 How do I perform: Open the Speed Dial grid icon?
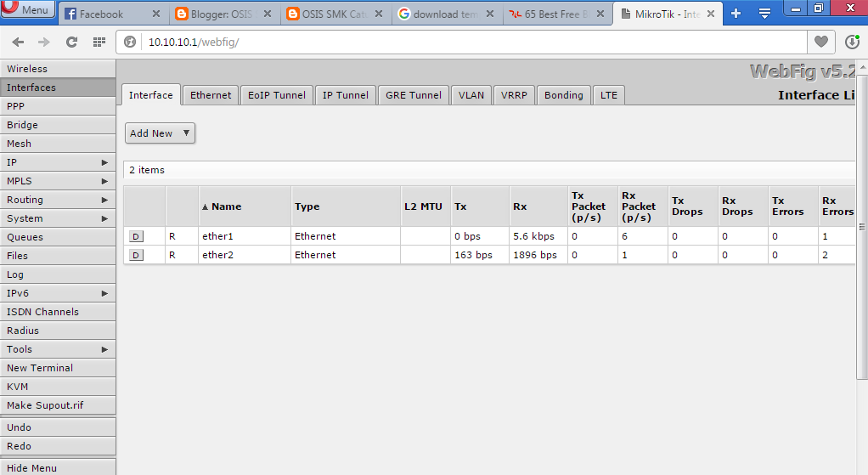click(x=99, y=42)
